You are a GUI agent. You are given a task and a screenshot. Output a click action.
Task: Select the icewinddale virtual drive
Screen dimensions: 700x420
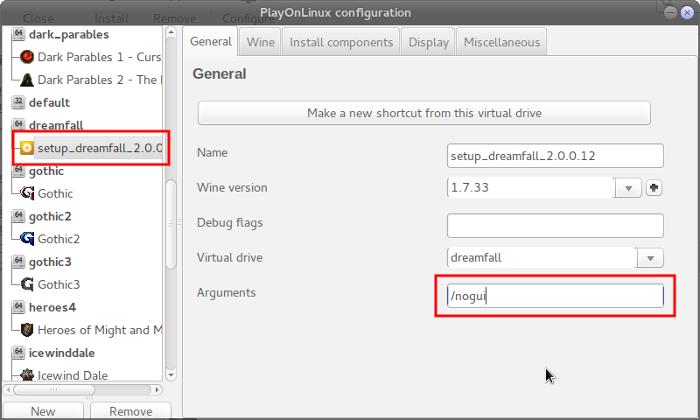pos(62,353)
